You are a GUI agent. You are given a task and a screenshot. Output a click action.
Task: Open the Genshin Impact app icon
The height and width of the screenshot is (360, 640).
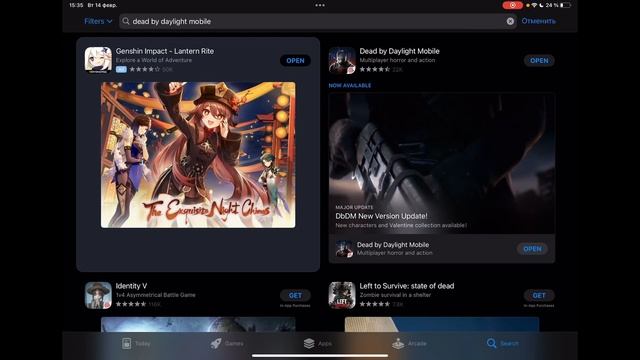98,60
